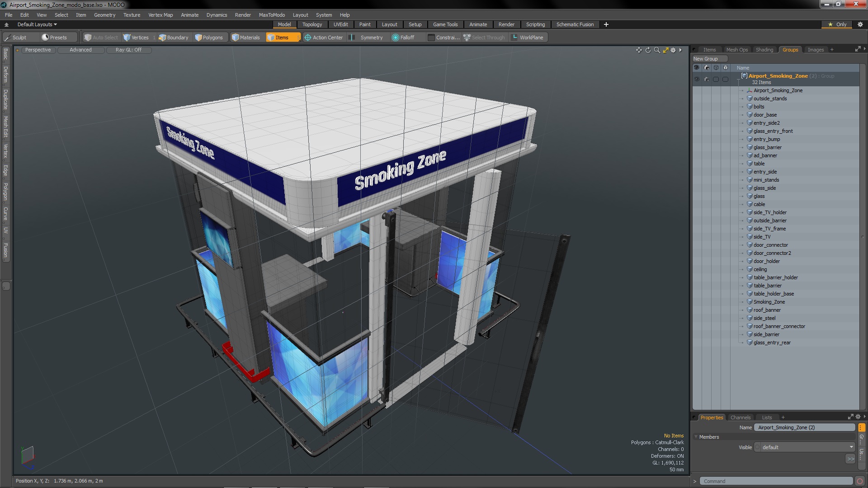Switch to Materials selection mode
The image size is (868, 488).
point(246,38)
